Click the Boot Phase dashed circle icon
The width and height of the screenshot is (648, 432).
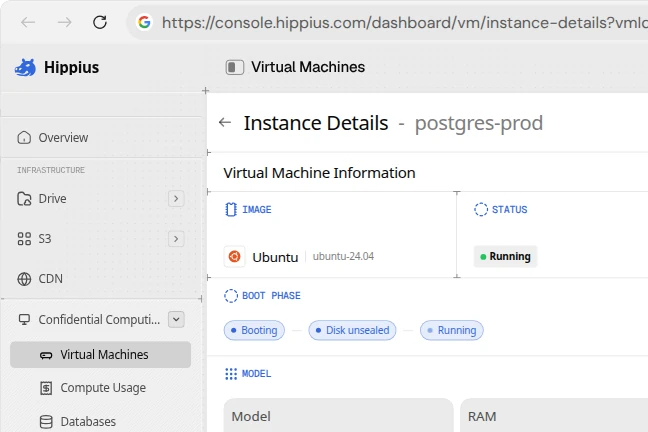pyautogui.click(x=231, y=296)
